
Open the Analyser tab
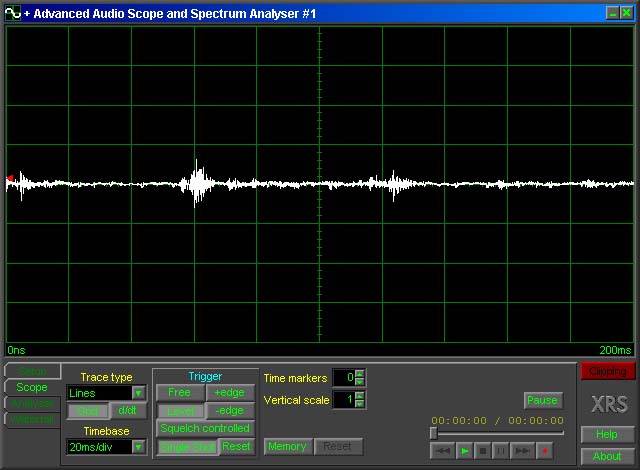[x=33, y=403]
